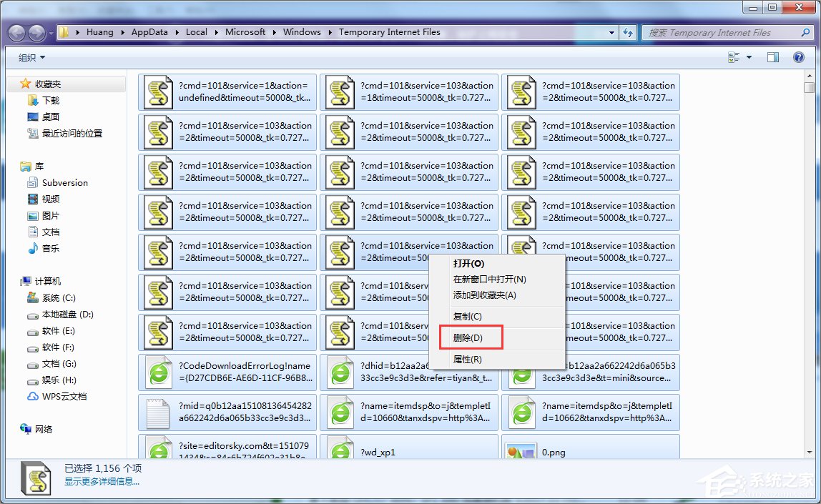This screenshot has width=821, height=504.
Task: Click the refresh icon beside the address bar
Action: [x=628, y=32]
